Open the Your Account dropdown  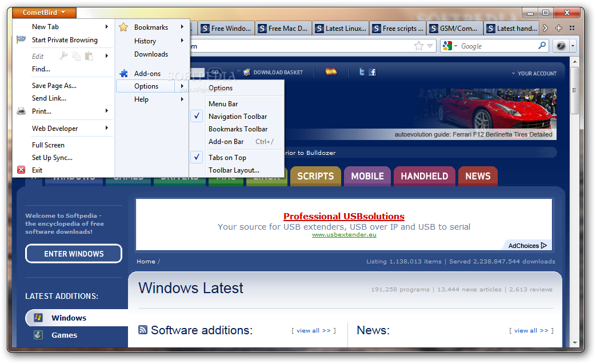534,73
